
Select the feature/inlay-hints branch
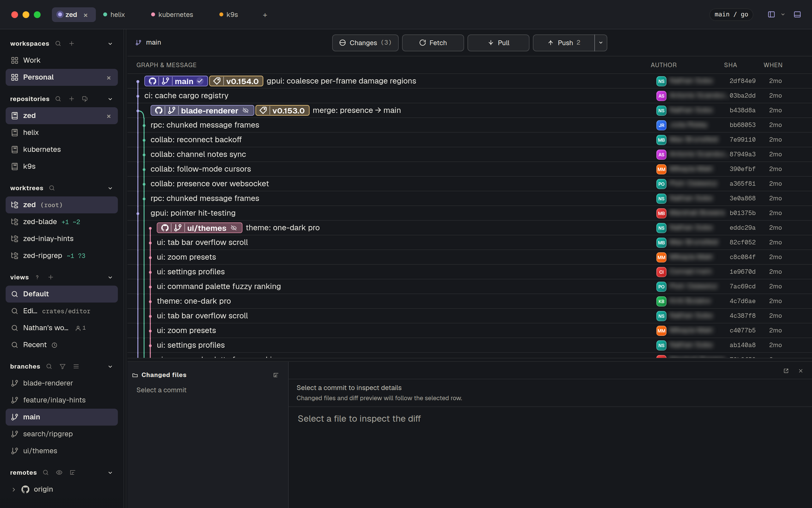click(61, 400)
